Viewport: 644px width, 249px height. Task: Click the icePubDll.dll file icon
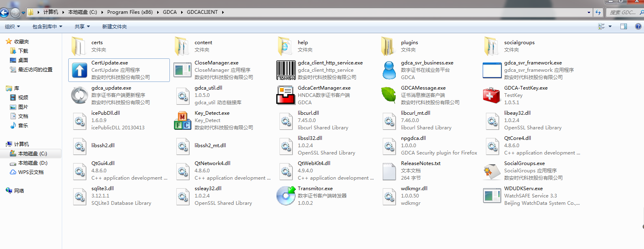pos(80,120)
